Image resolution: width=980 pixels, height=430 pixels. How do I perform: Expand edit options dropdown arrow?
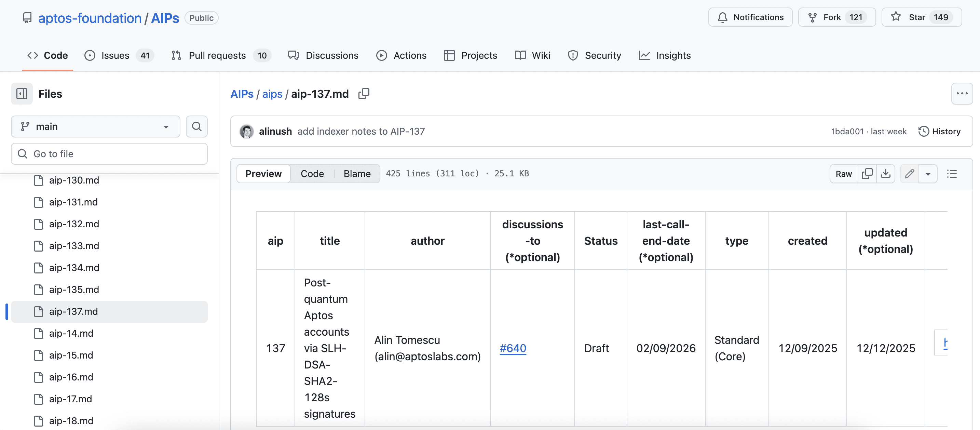928,174
